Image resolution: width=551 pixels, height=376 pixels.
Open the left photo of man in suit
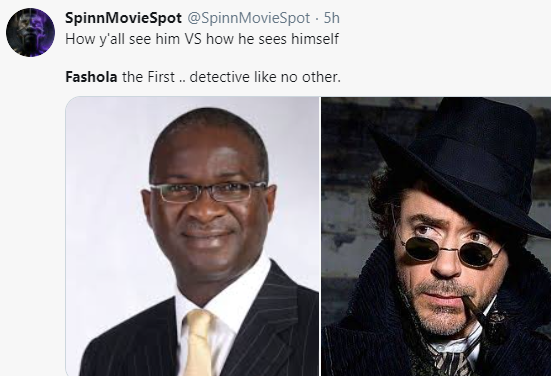pyautogui.click(x=192, y=236)
